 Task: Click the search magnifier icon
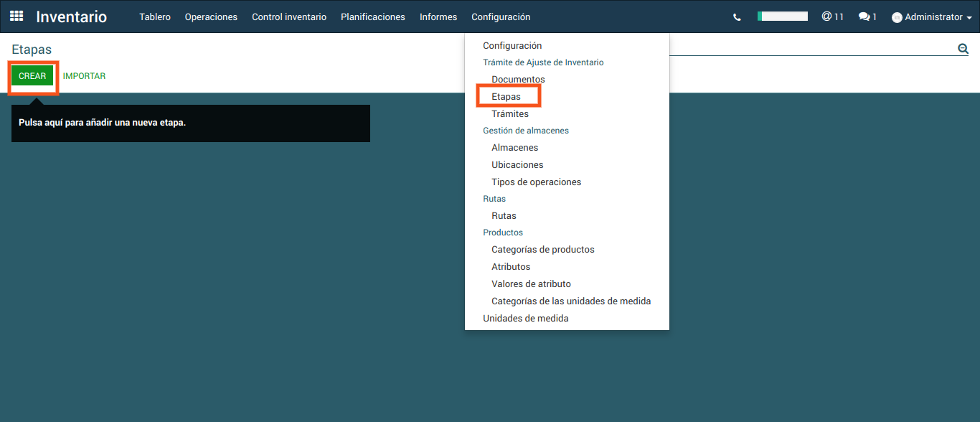963,49
